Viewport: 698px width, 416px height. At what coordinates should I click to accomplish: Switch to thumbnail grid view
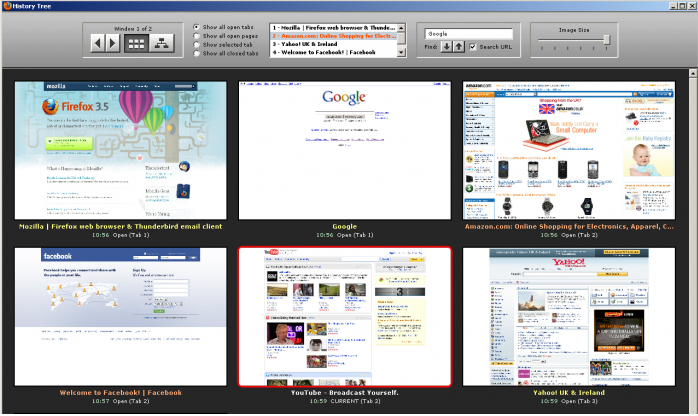pyautogui.click(x=136, y=44)
